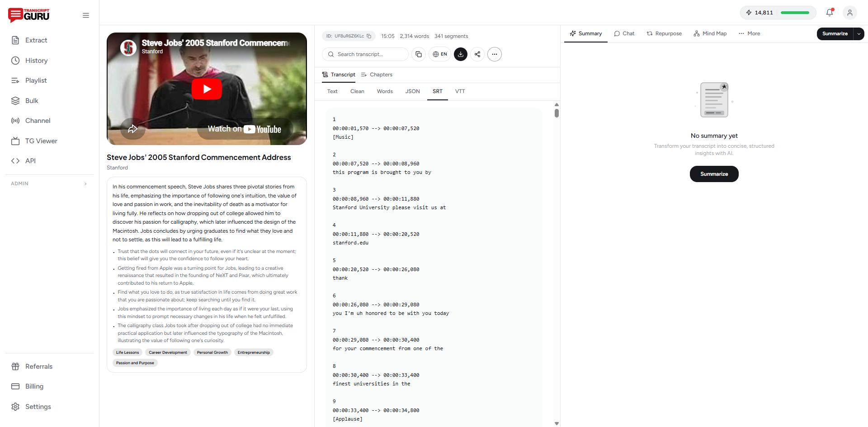Open EN language selector
This screenshot has height=427, width=868.
[x=440, y=54]
